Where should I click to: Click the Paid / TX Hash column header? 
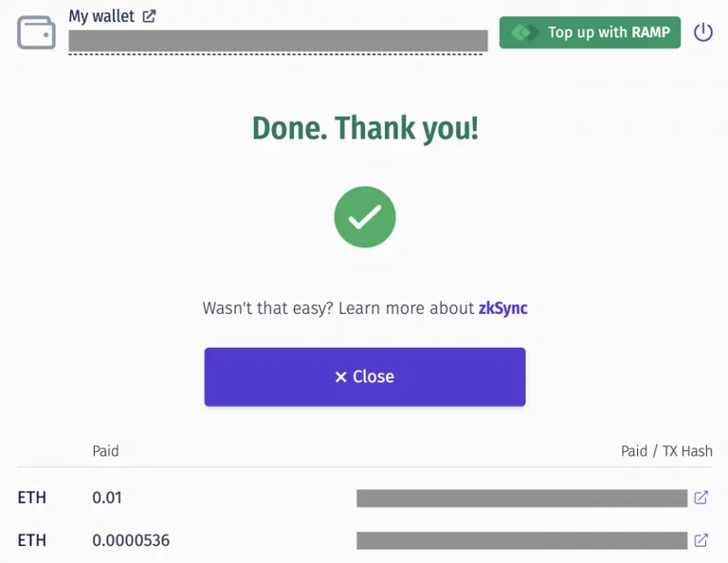pos(666,451)
